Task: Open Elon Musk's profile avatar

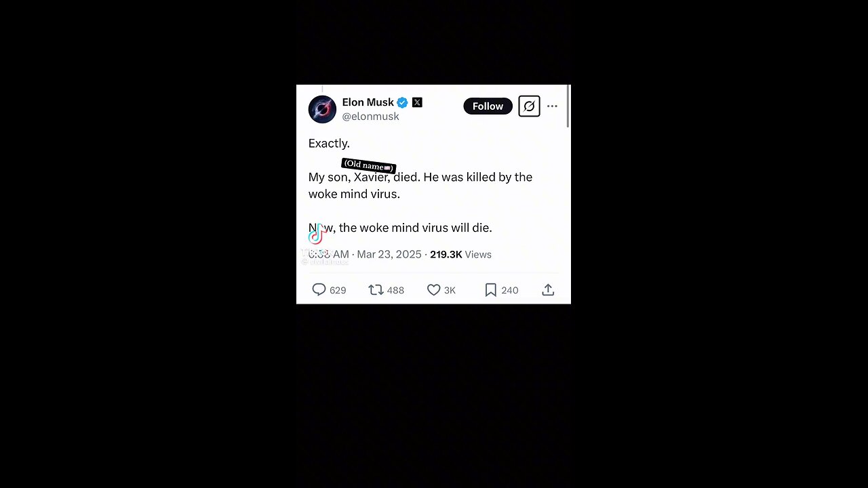Action: pos(322,109)
